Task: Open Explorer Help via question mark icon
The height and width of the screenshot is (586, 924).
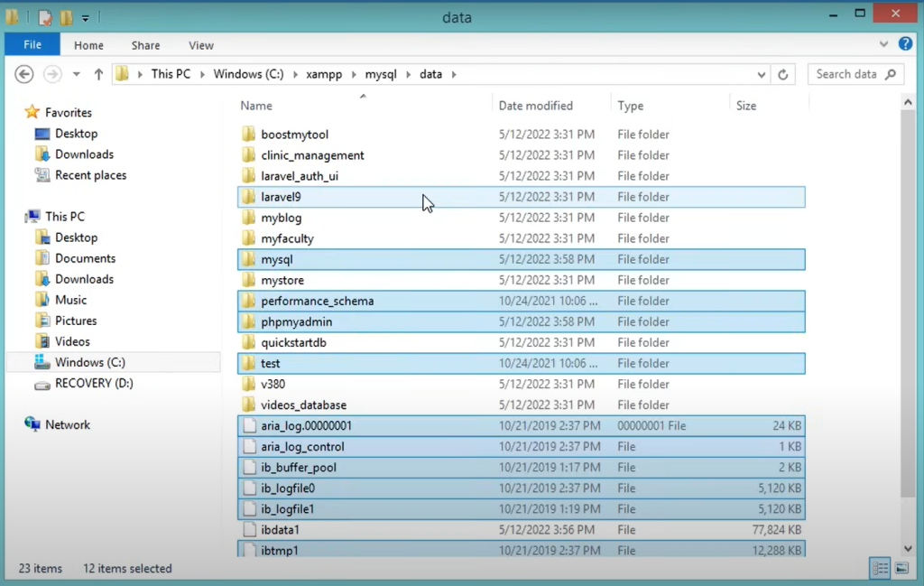Action: point(905,44)
